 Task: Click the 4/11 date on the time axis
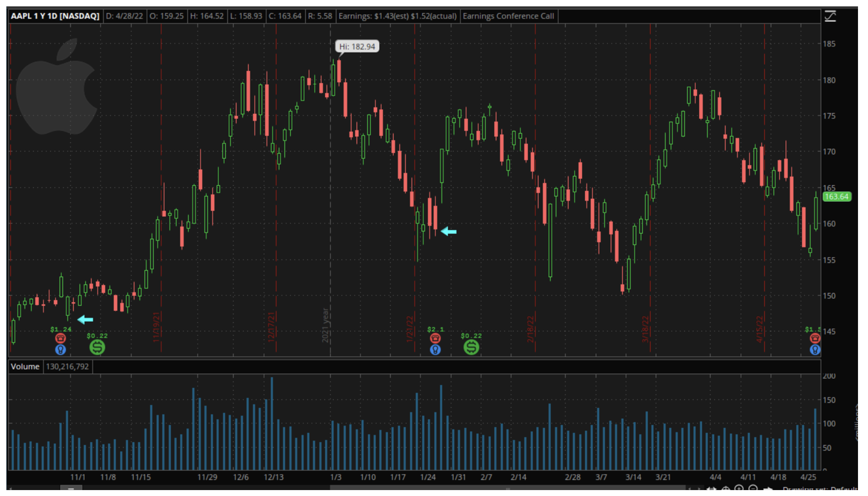pos(748,477)
